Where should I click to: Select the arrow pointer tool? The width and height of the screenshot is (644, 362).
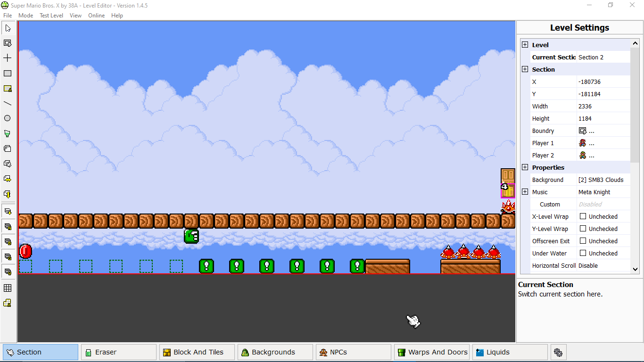[x=8, y=28]
